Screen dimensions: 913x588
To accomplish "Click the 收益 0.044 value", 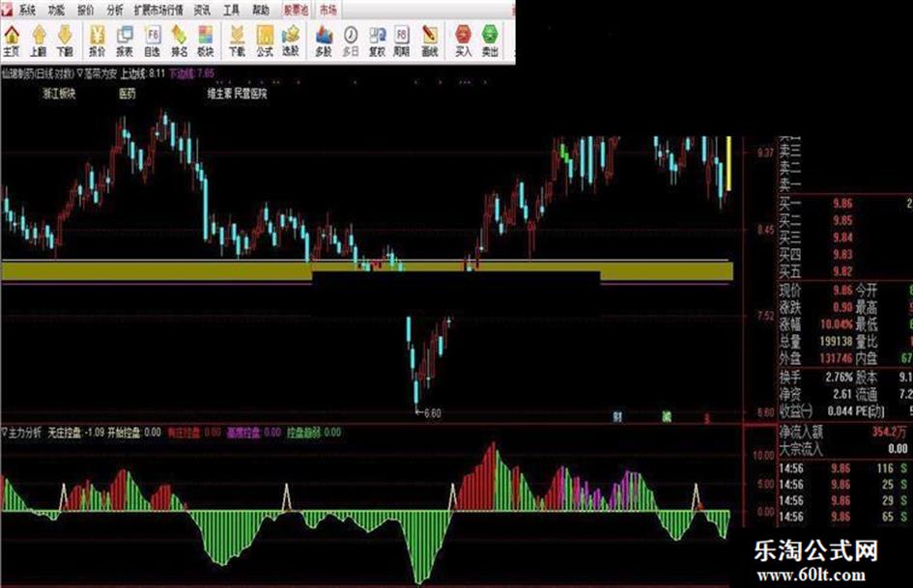I will [x=840, y=411].
